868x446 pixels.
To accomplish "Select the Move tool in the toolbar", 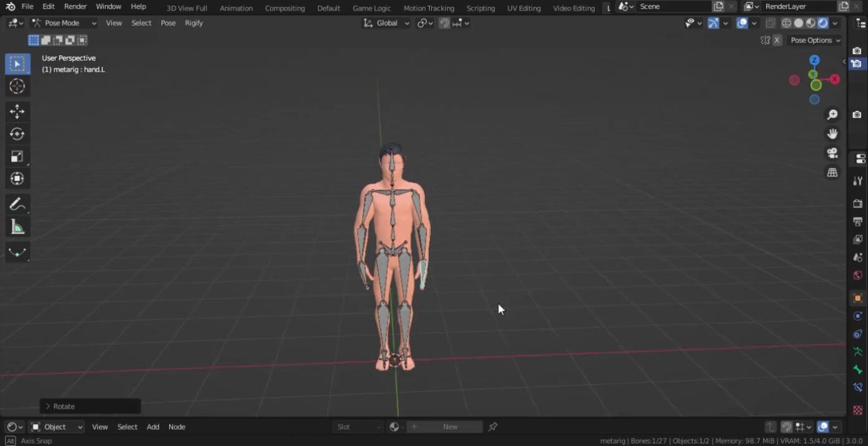I will [17, 112].
